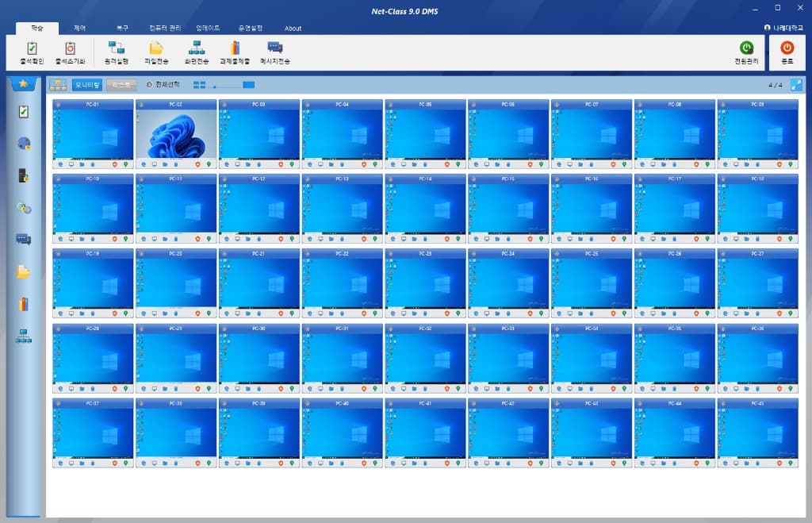Click the red 종료 exit button
The image size is (812, 523).
(787, 52)
